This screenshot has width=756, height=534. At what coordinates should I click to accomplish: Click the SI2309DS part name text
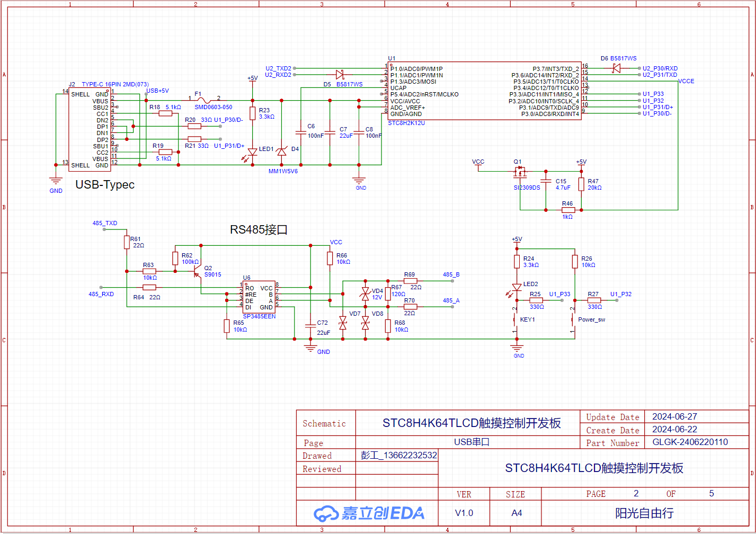[527, 188]
